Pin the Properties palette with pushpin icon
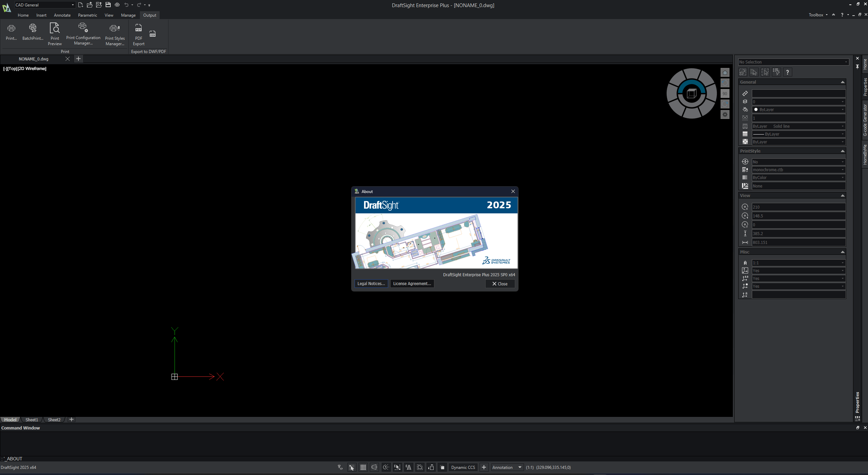This screenshot has width=868, height=475. [857, 67]
